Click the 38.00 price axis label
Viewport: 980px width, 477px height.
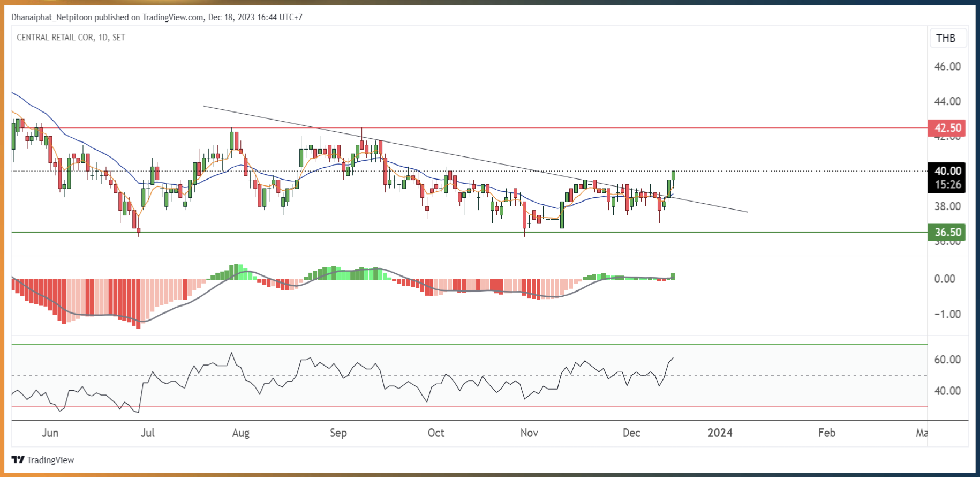pyautogui.click(x=947, y=206)
